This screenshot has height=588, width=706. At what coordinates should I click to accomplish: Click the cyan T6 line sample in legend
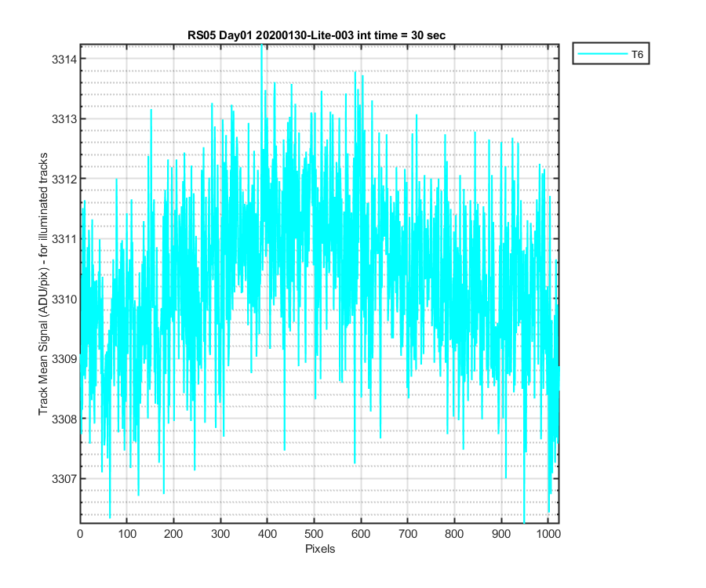602,54
